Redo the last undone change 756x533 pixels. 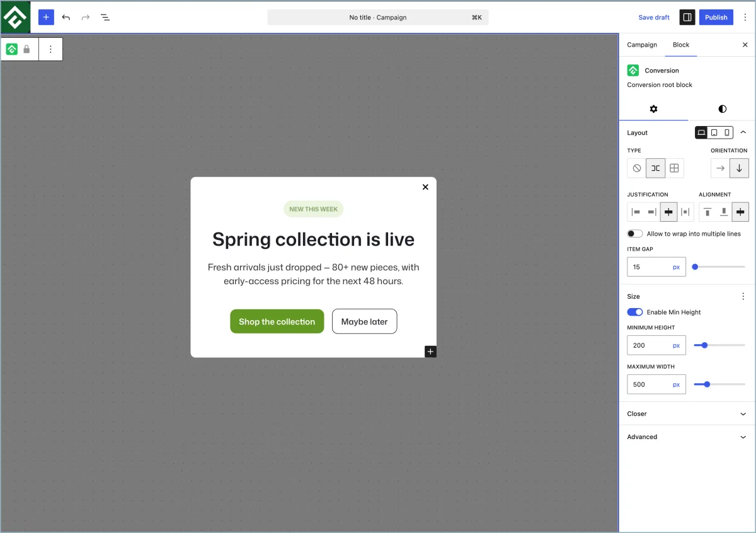pyautogui.click(x=86, y=17)
